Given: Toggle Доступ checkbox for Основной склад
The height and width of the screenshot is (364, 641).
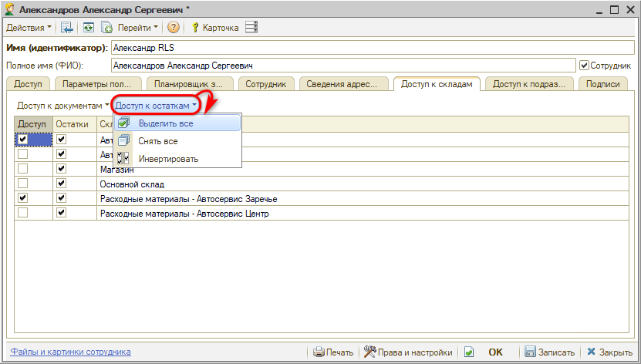Looking at the screenshot, I should tap(23, 184).
